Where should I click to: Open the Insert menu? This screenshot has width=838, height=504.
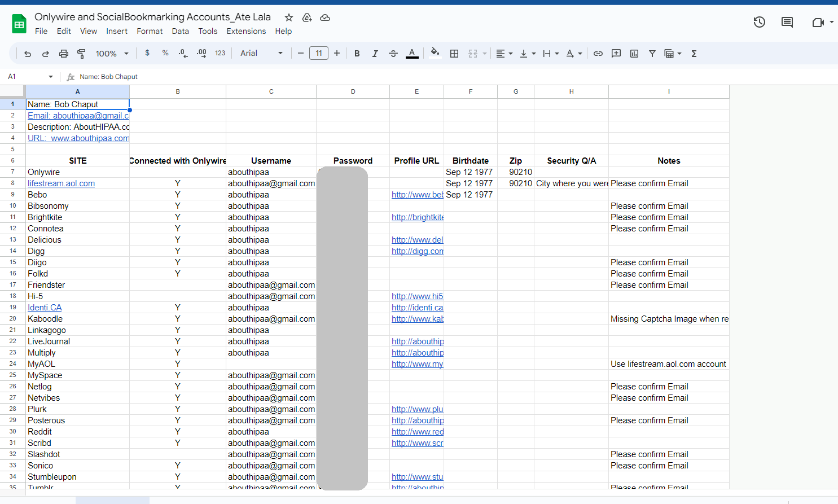point(117,31)
